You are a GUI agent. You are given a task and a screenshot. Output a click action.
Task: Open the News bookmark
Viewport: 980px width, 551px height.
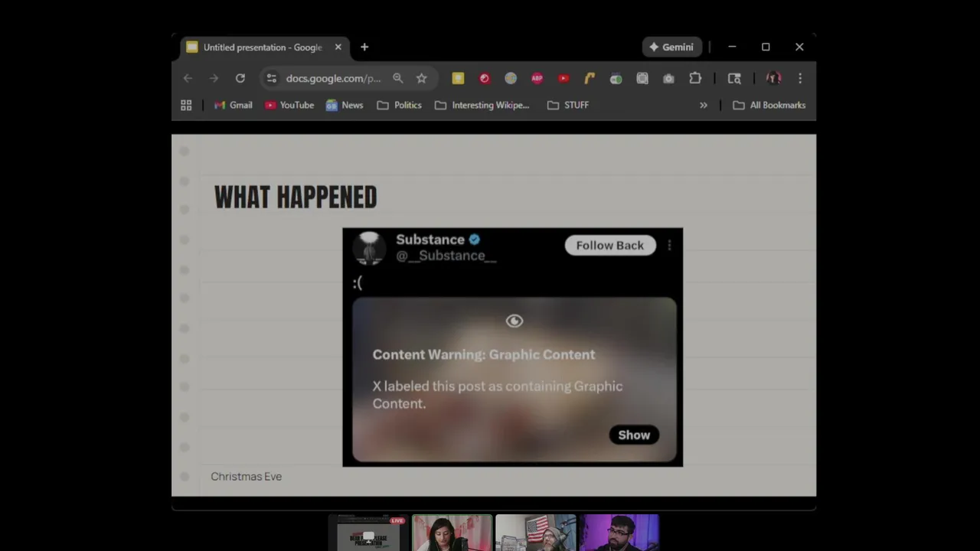345,105
